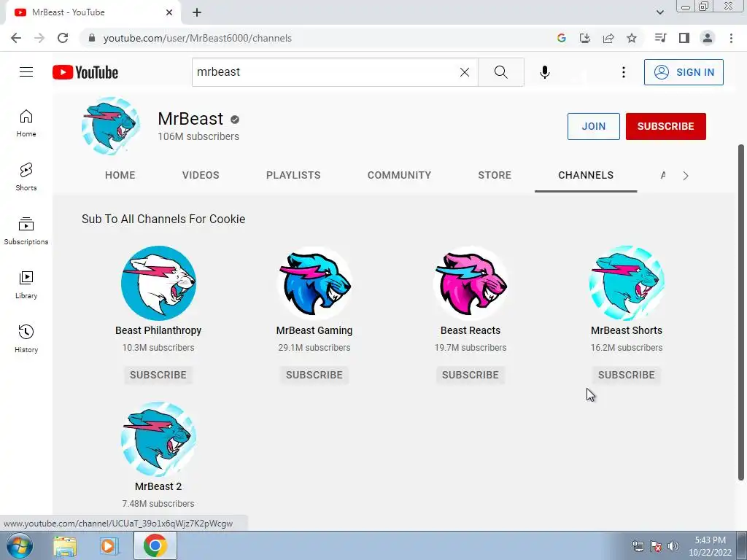Open volume control in system tray
The width and height of the screenshot is (747, 560).
click(673, 546)
